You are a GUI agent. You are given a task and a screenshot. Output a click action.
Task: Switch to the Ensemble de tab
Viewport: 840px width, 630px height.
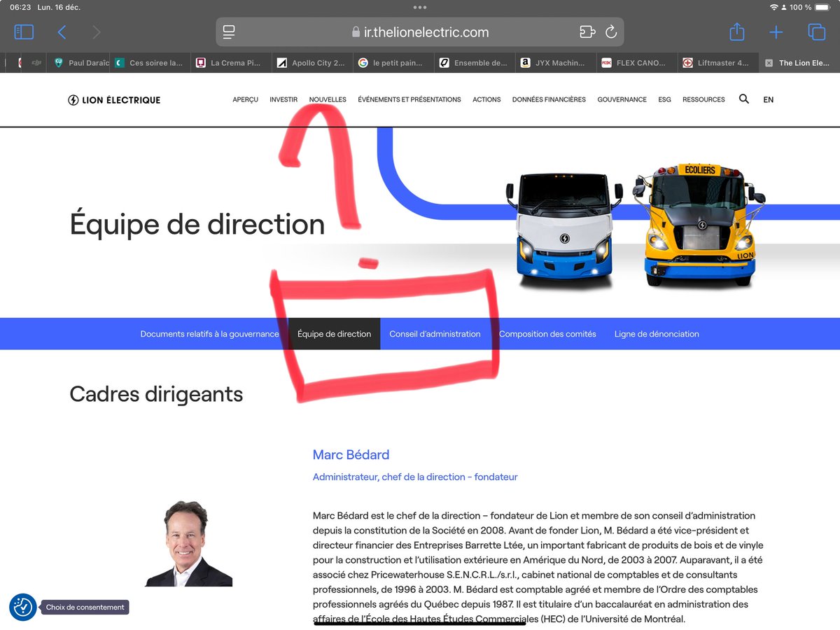(x=475, y=63)
